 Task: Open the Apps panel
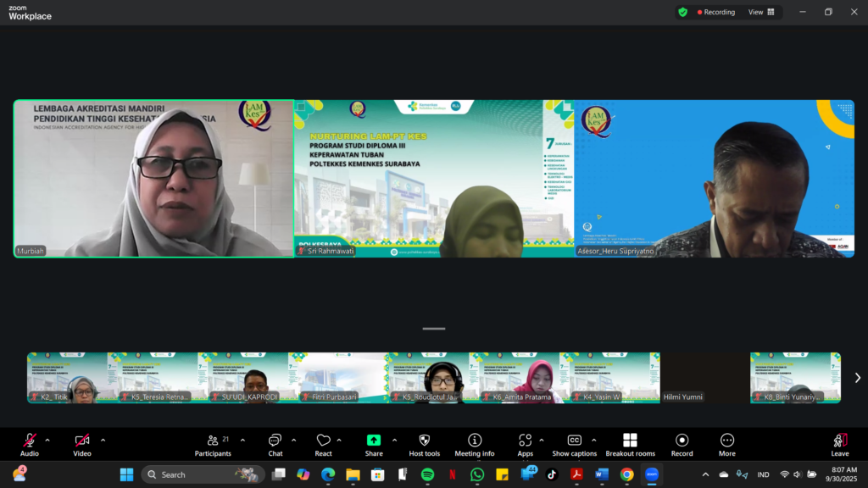click(x=526, y=444)
